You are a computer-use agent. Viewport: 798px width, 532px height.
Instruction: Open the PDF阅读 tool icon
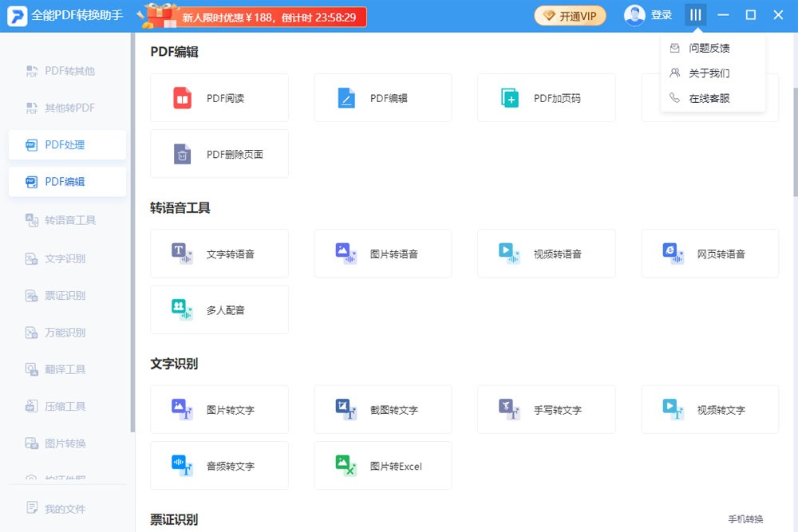[x=183, y=98]
